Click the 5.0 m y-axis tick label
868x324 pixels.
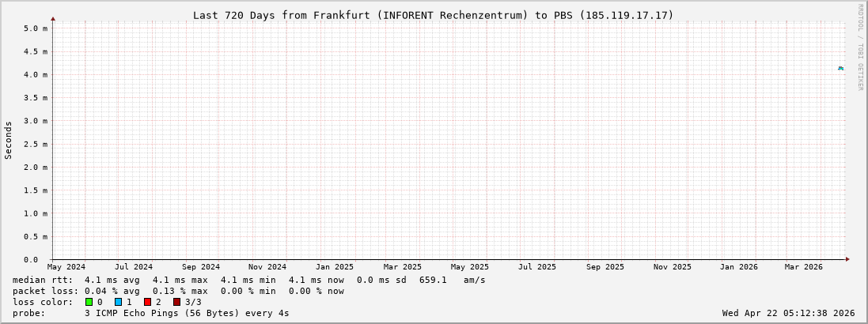pyautogui.click(x=36, y=28)
